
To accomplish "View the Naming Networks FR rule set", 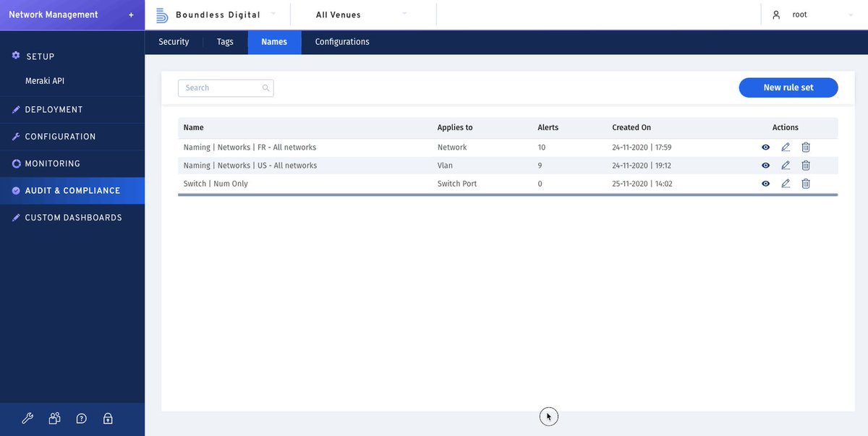I will [x=765, y=148].
